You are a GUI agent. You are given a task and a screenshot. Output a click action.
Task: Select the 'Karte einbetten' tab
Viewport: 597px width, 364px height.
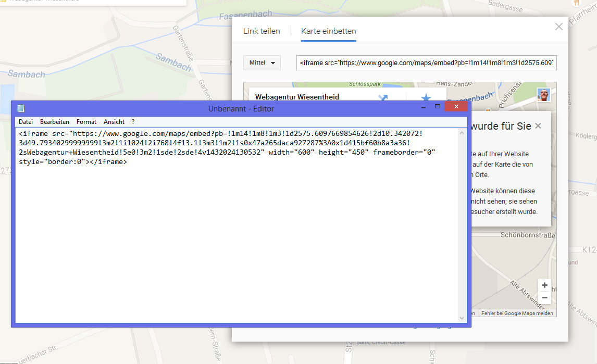pyautogui.click(x=328, y=31)
